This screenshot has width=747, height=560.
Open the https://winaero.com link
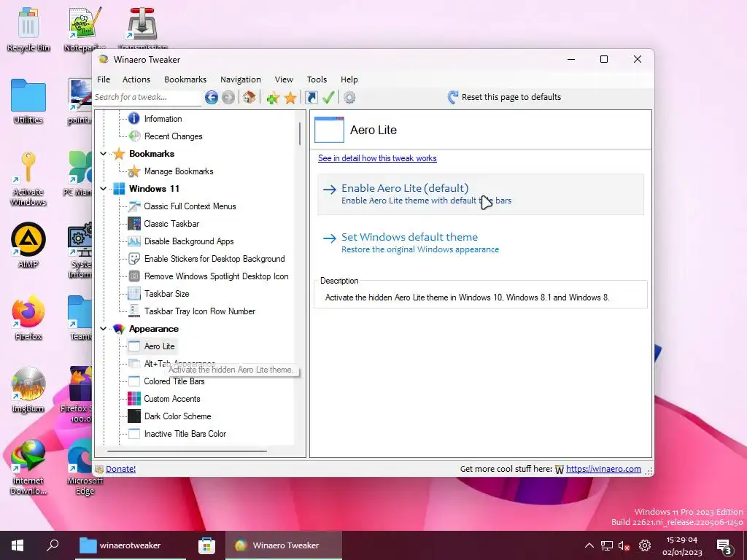pos(603,469)
